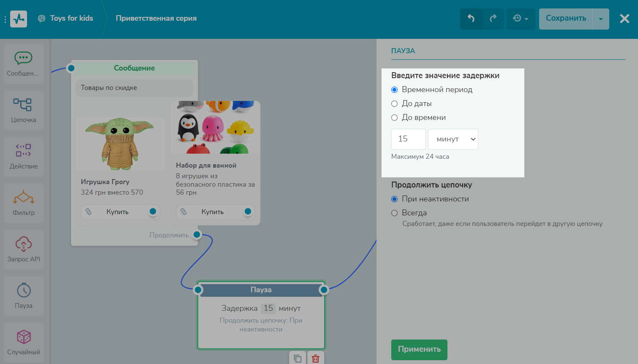Select the Chain (Цепочка) block icon
The height and width of the screenshot is (364, 638).
(x=23, y=105)
